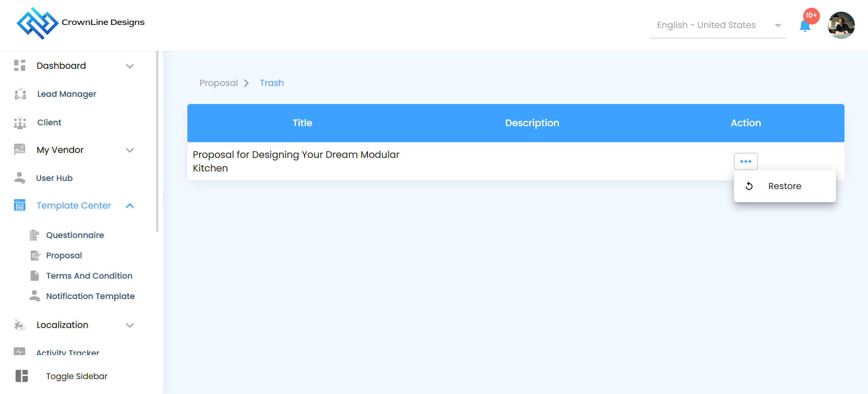Click the Trash breadcrumb
The width and height of the screenshot is (868, 394).
click(x=272, y=83)
